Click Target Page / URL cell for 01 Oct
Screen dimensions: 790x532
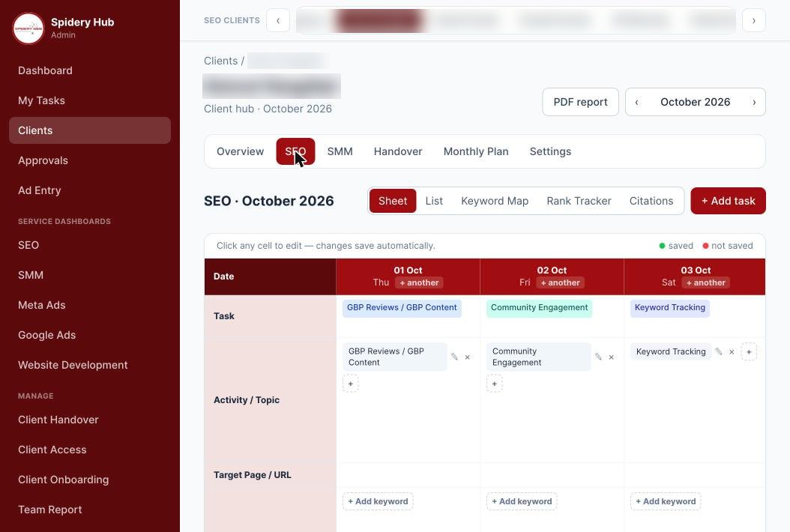[408, 475]
